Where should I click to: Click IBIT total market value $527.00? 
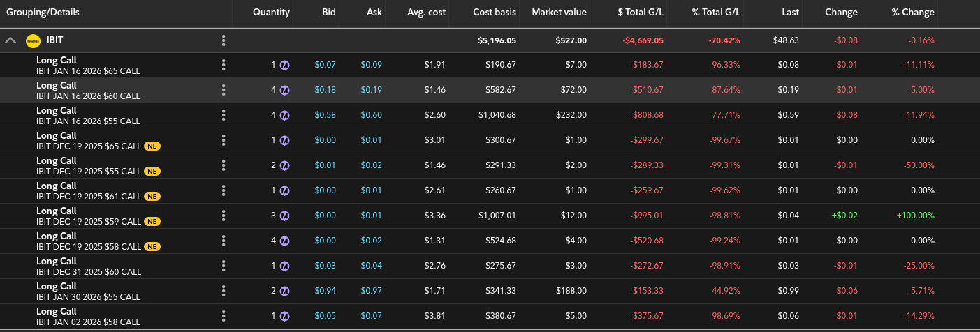tap(571, 40)
